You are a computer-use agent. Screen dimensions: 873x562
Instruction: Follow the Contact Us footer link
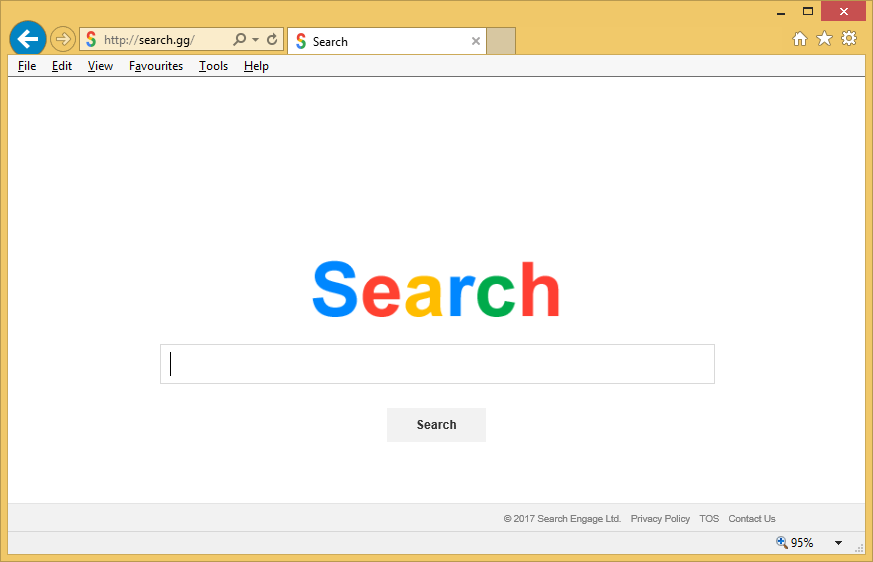pyautogui.click(x=751, y=519)
